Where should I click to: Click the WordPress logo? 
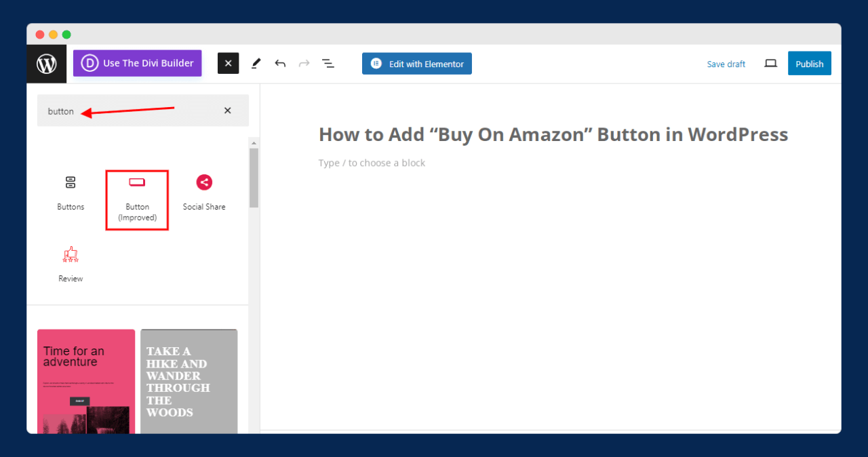[45, 63]
